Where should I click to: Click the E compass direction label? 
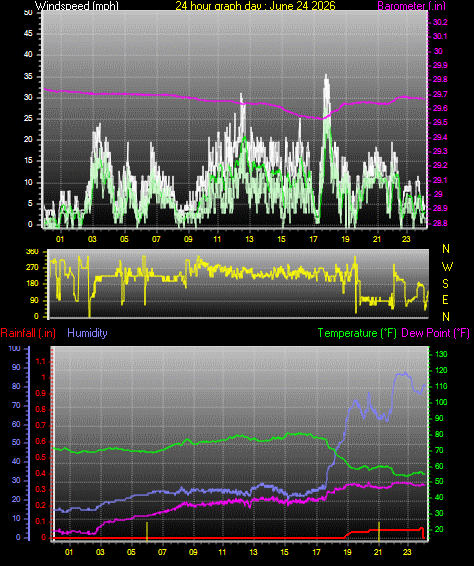pos(445,300)
